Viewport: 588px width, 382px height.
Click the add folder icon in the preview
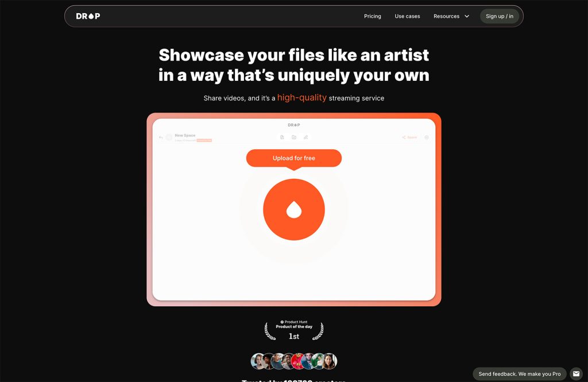[294, 138]
